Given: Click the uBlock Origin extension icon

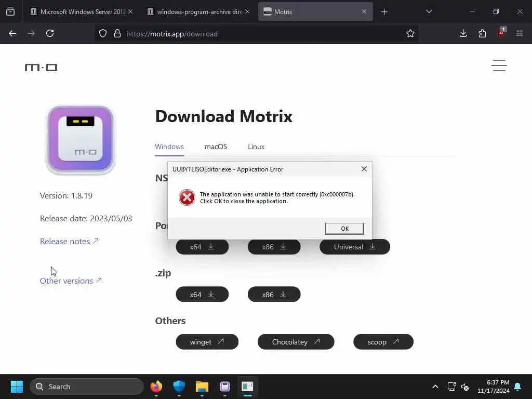Looking at the screenshot, I should pos(501,33).
